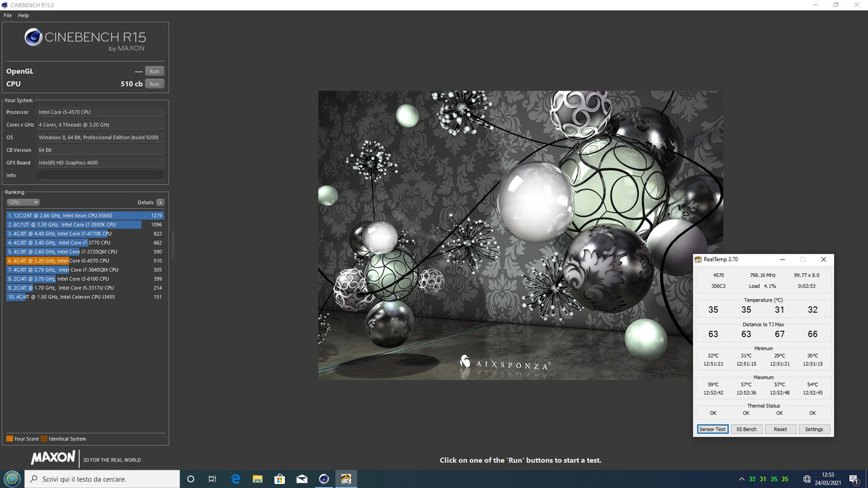This screenshot has height=488, width=868.
Task: Click Sensor Test in RealTemp
Action: pos(712,429)
